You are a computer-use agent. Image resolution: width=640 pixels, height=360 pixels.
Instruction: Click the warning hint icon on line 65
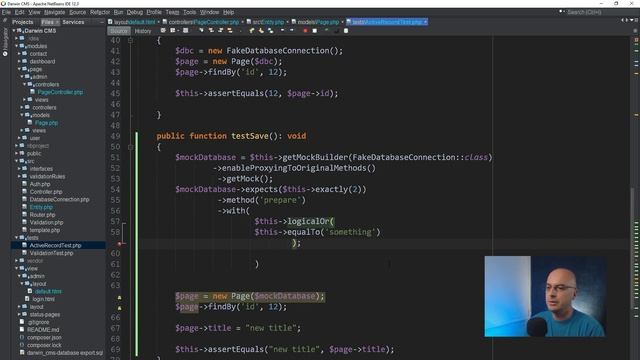coord(119,308)
